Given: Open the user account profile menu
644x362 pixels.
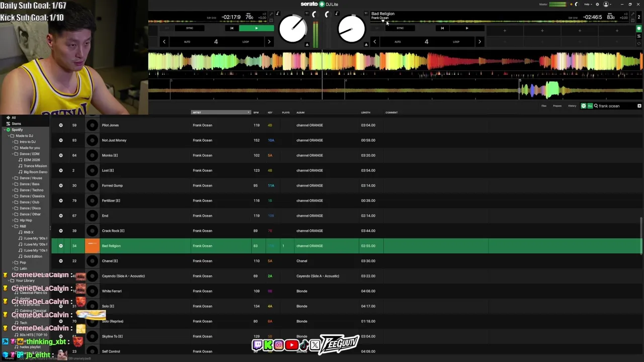Looking at the screenshot, I should click(607, 5).
